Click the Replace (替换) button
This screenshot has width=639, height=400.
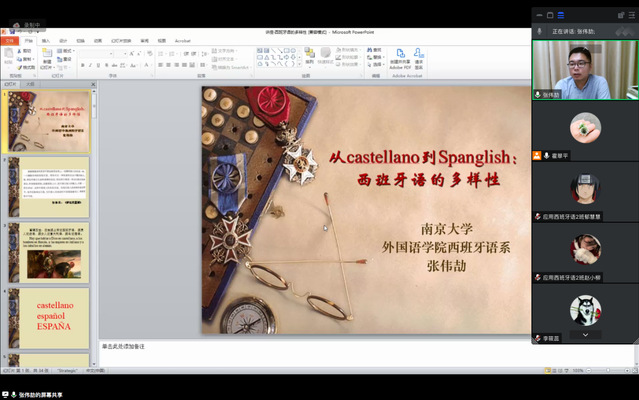375,57
